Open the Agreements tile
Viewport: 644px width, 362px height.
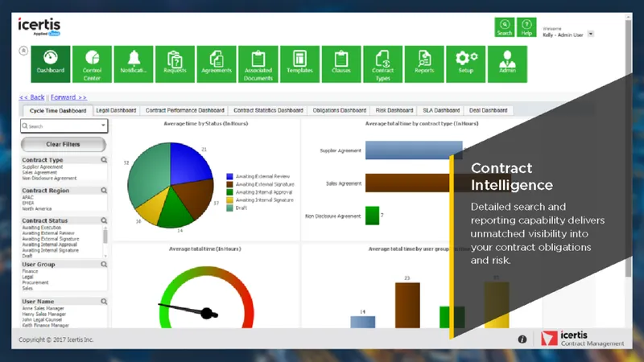pyautogui.click(x=217, y=64)
